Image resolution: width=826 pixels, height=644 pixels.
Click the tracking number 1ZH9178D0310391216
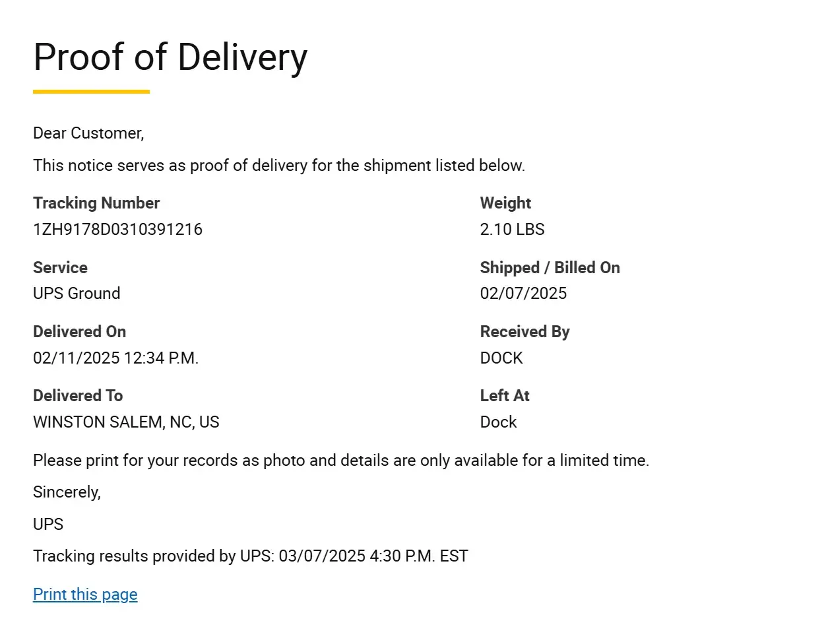[x=117, y=230]
